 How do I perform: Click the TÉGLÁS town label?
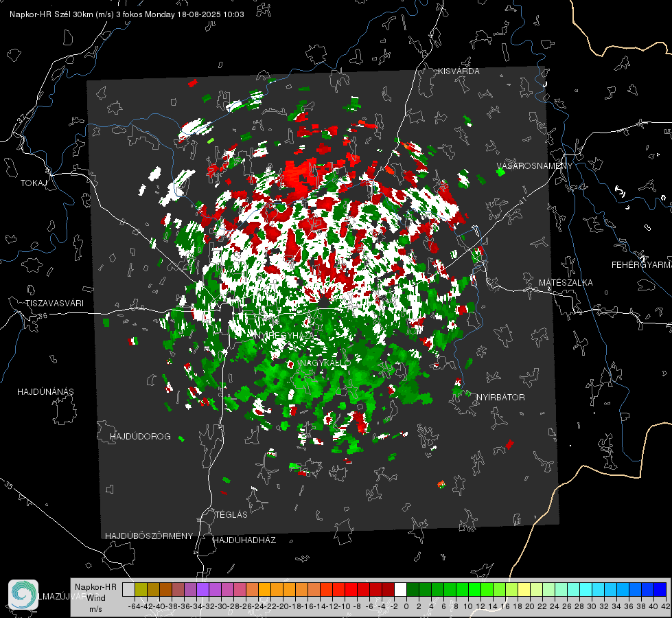coord(231,515)
